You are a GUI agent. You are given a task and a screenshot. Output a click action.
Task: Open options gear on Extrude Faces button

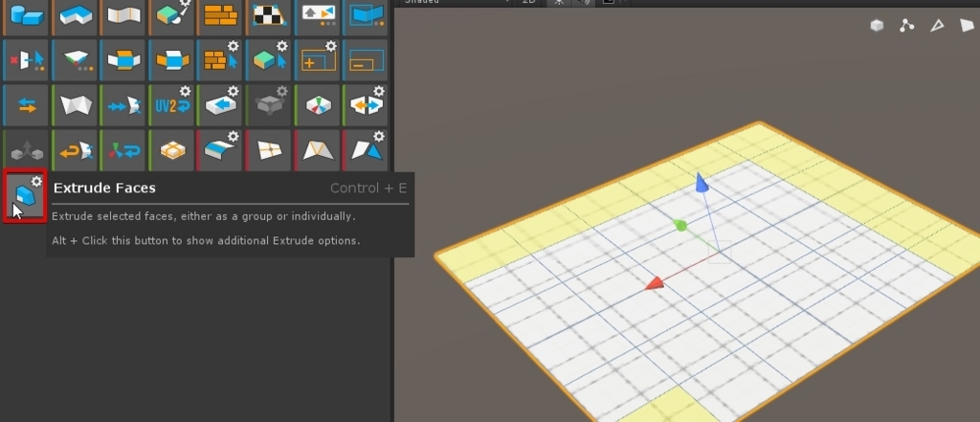tap(37, 181)
